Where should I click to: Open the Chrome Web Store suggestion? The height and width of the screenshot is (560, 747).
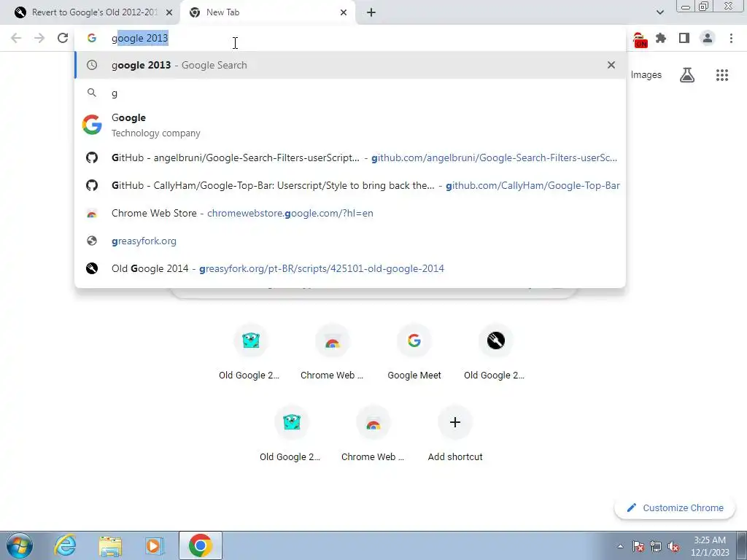coord(350,213)
